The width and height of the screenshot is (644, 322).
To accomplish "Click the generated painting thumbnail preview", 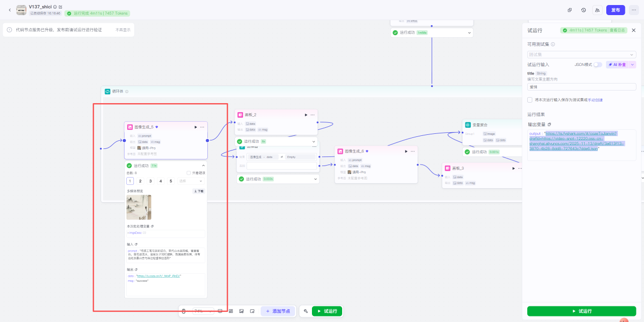I will click(x=139, y=207).
